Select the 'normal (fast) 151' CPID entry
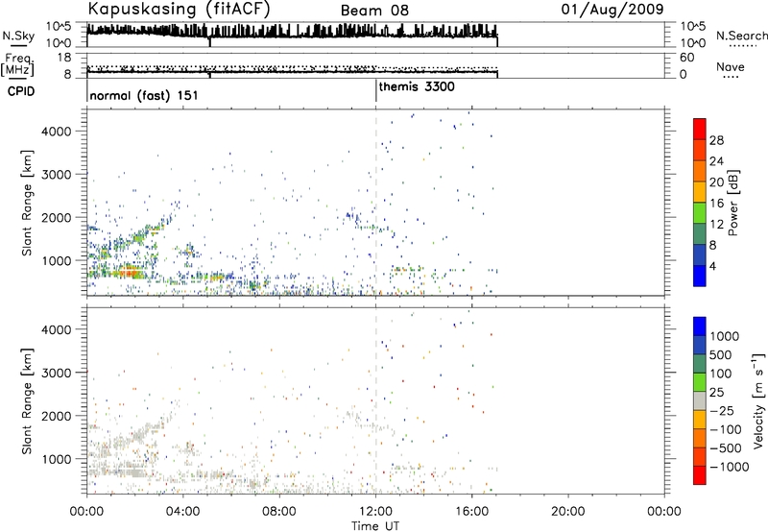 144,95
